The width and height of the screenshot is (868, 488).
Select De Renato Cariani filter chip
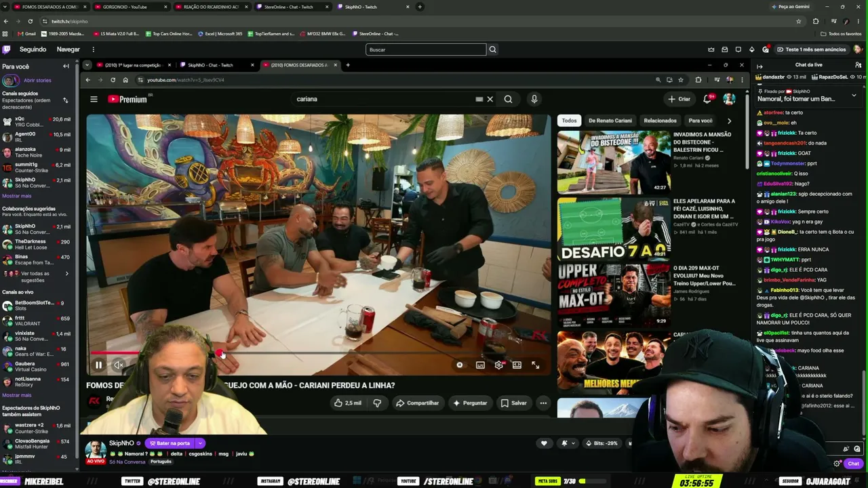[x=610, y=121]
